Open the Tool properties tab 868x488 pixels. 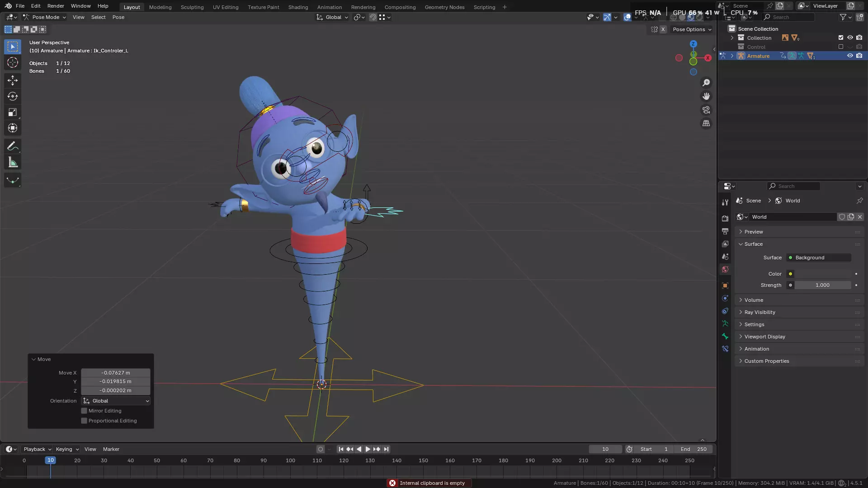(725, 202)
